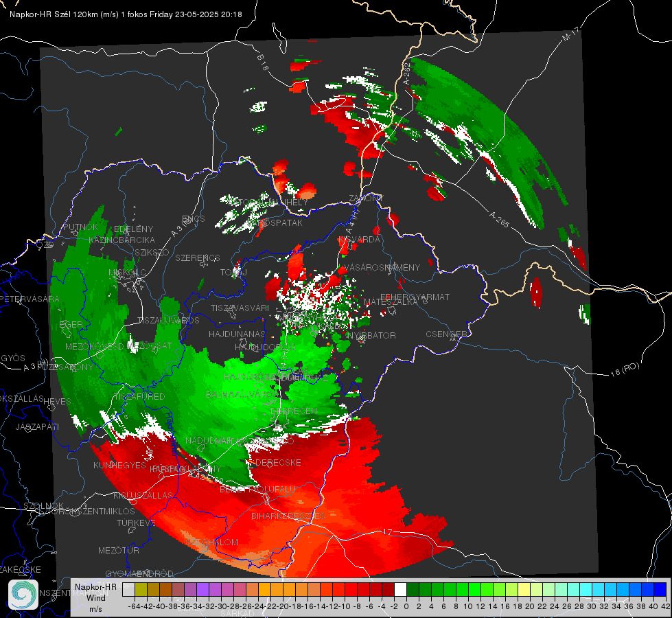The width and height of the screenshot is (672, 618).
Task: Click the swirl logo icon beside the legend
Action: (x=23, y=595)
